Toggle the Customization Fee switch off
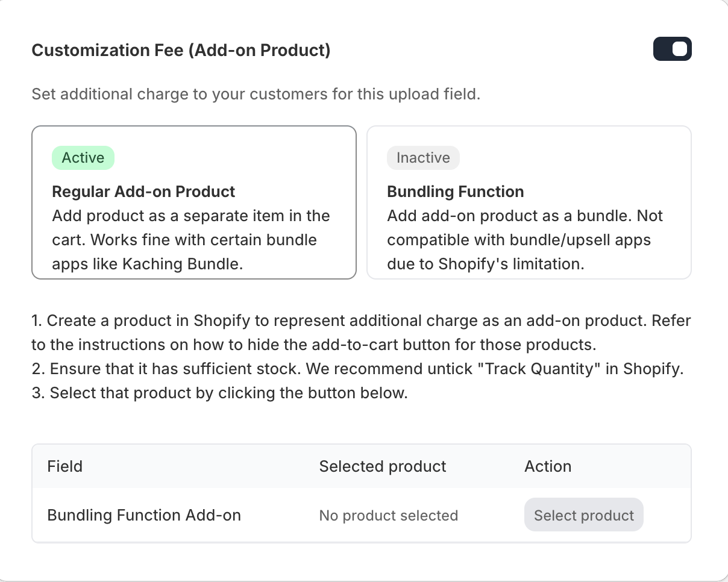The height and width of the screenshot is (582, 728). 672,49
